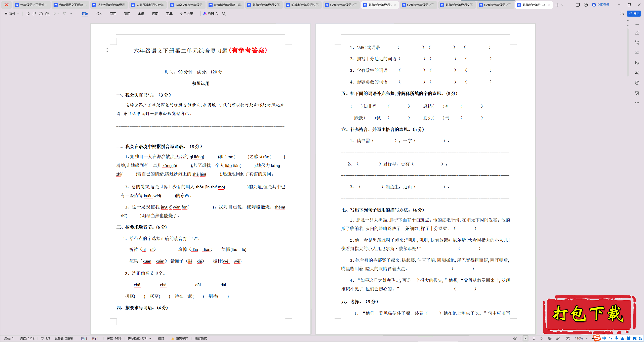The width and height of the screenshot is (644, 342).
Task: Click the search magnifier icon in ribbon
Action: point(224,14)
